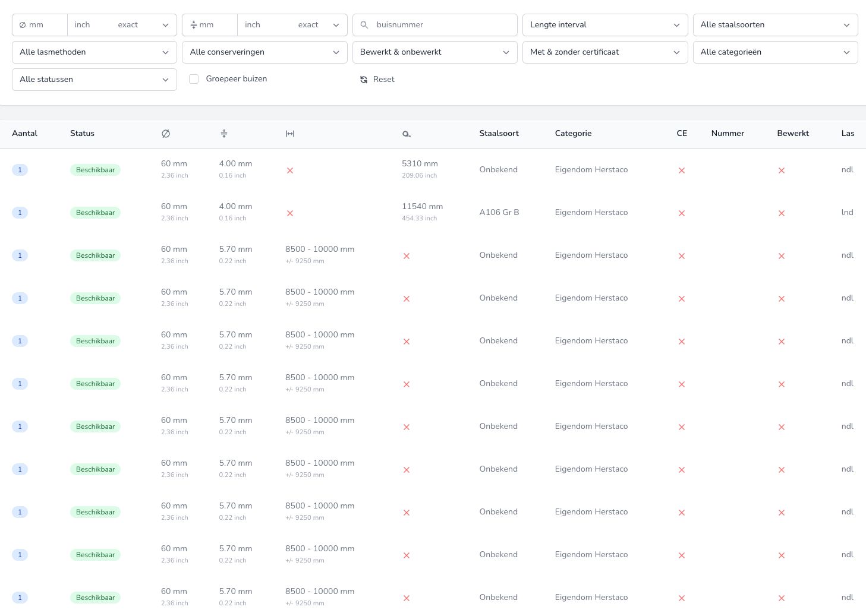The width and height of the screenshot is (866, 616).
Task: Open the Alle staalsoorten dropdown
Action: (x=775, y=25)
